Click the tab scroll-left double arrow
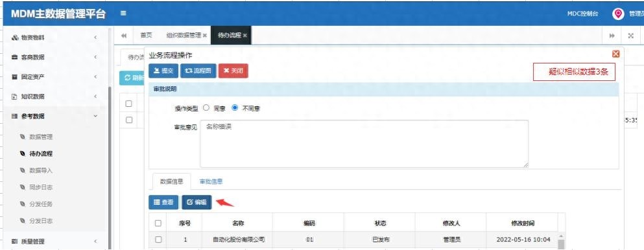Image resolution: width=644 pixels, height=250 pixels. 124,36
